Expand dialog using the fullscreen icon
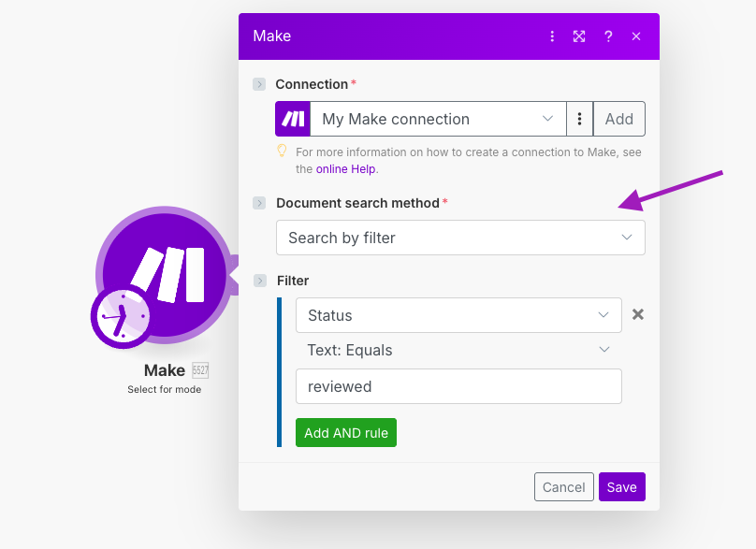Image resolution: width=756 pixels, height=549 pixels. (x=579, y=36)
